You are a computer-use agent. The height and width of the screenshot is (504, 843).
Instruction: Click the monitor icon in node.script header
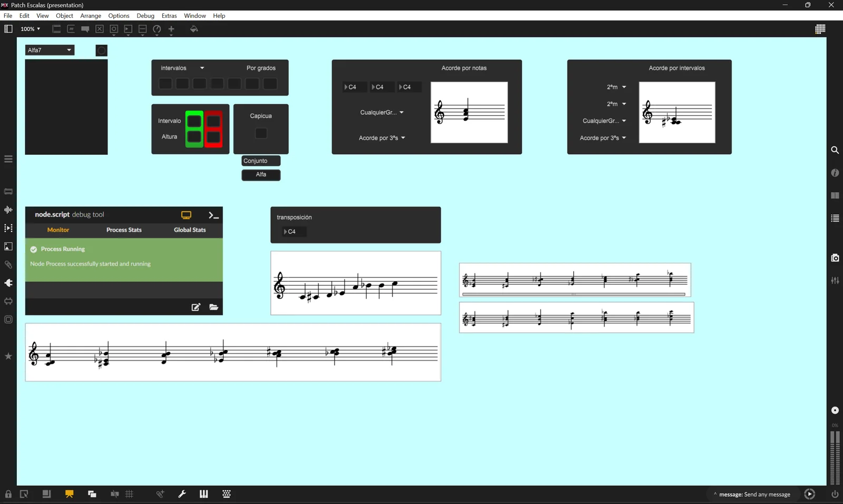click(x=186, y=215)
